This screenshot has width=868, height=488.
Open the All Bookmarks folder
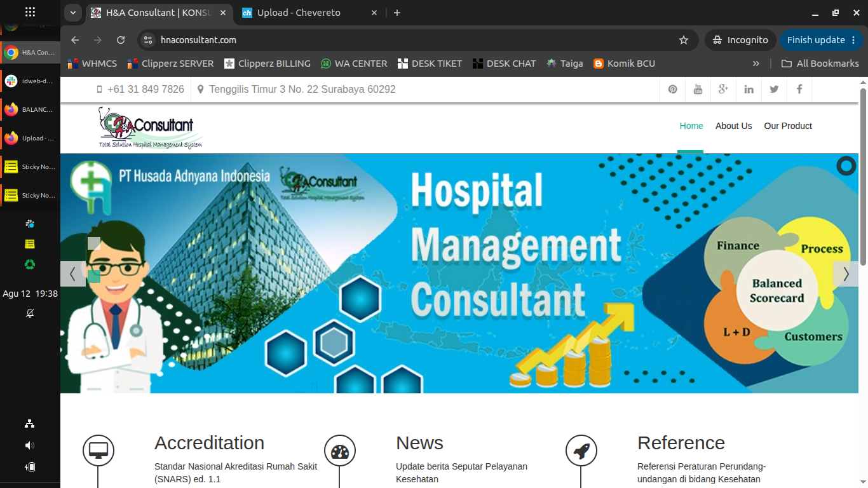tap(820, 64)
